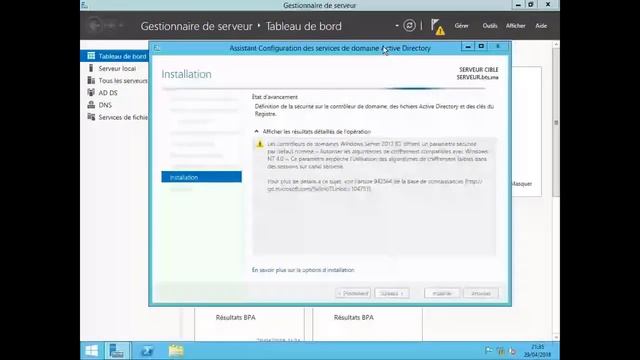Click the installation progress bar in the wizard
640x360 pixels.
324,88
